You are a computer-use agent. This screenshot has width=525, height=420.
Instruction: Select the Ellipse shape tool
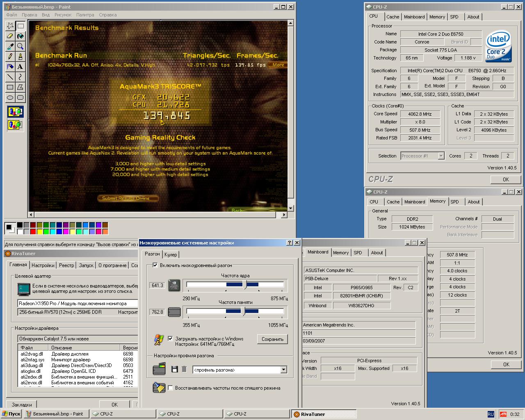10,97
